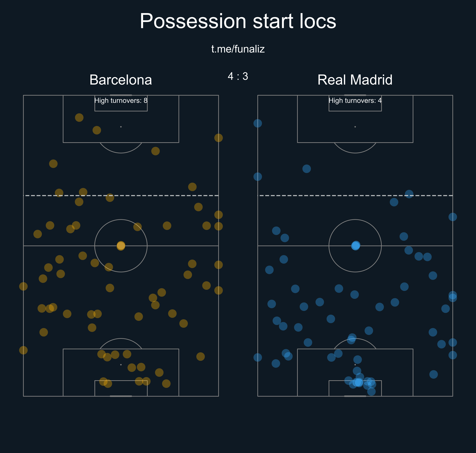The width and height of the screenshot is (476, 453).
Task: Click the brightest blue dot near Real Madrid's bottom six-yard box
Action: click(358, 383)
